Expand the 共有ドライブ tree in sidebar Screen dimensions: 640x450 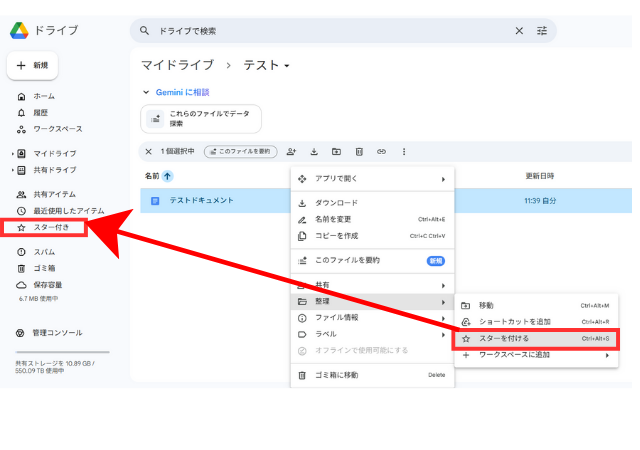(x=12, y=171)
